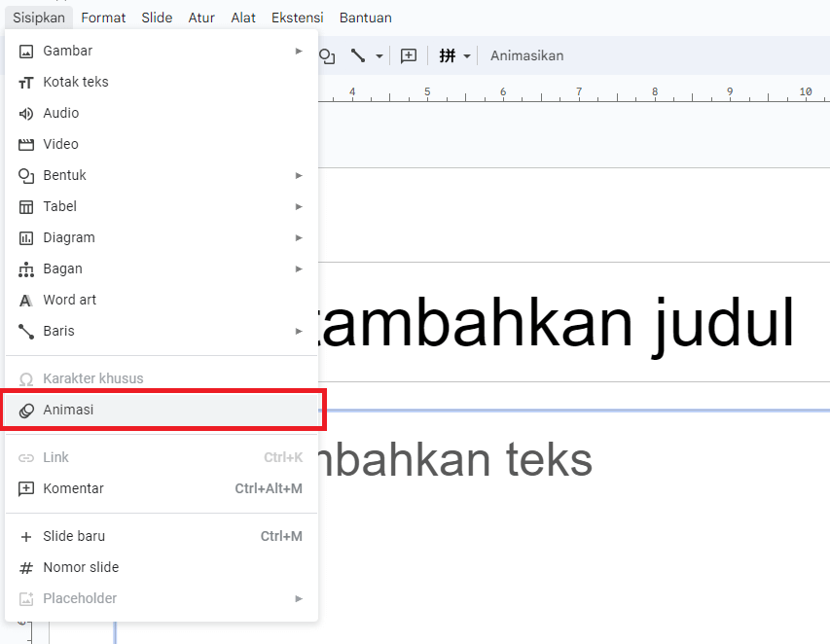This screenshot has width=830, height=644.
Task: Expand the Baris (line) submenu
Action: [299, 331]
